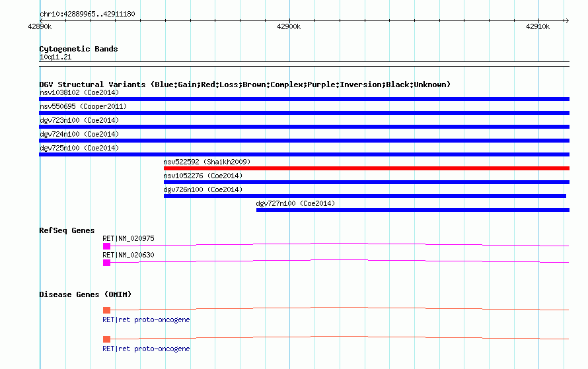The image size is (588, 369).
Task: Click the 42910k ruler position label
Action: pyautogui.click(x=538, y=26)
